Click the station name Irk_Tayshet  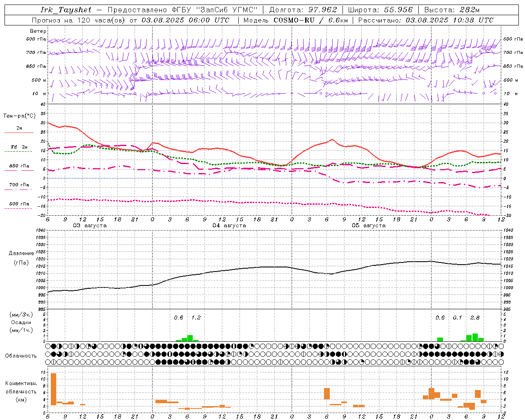click(66, 10)
